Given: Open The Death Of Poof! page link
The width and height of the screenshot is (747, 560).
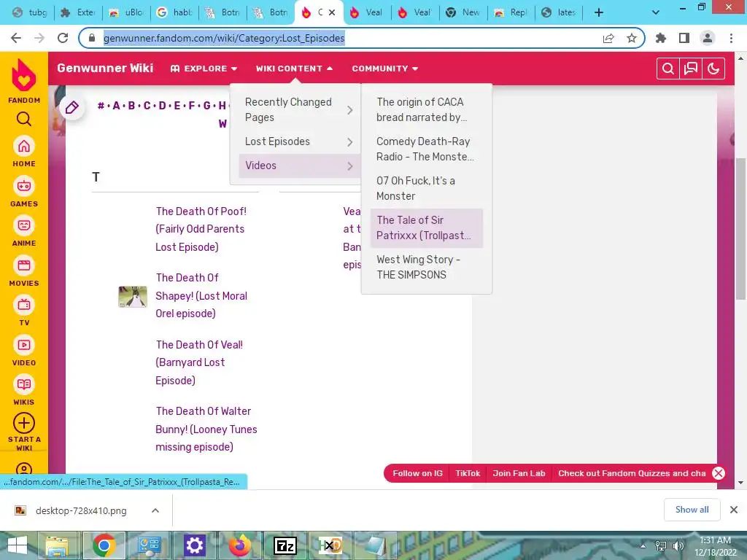Looking at the screenshot, I should click(201, 229).
